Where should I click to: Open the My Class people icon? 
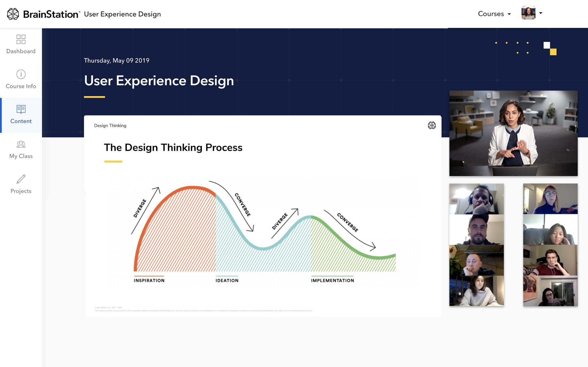pyautogui.click(x=21, y=145)
